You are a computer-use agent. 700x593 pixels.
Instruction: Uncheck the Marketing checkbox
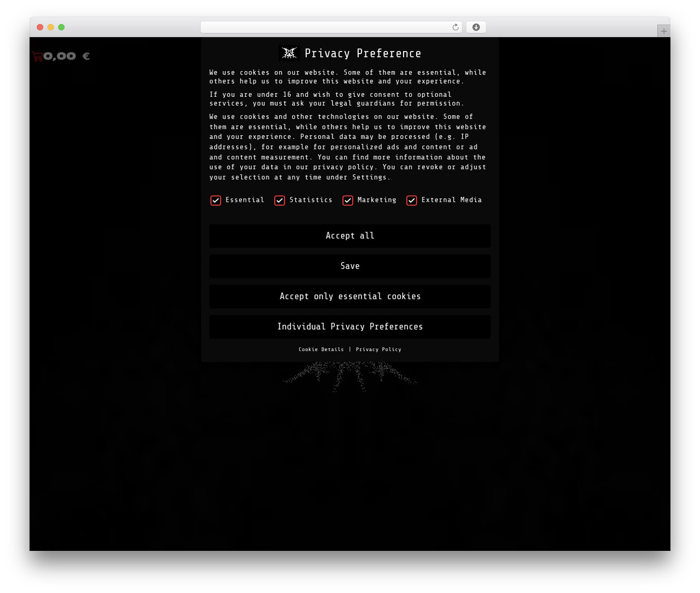(x=348, y=200)
